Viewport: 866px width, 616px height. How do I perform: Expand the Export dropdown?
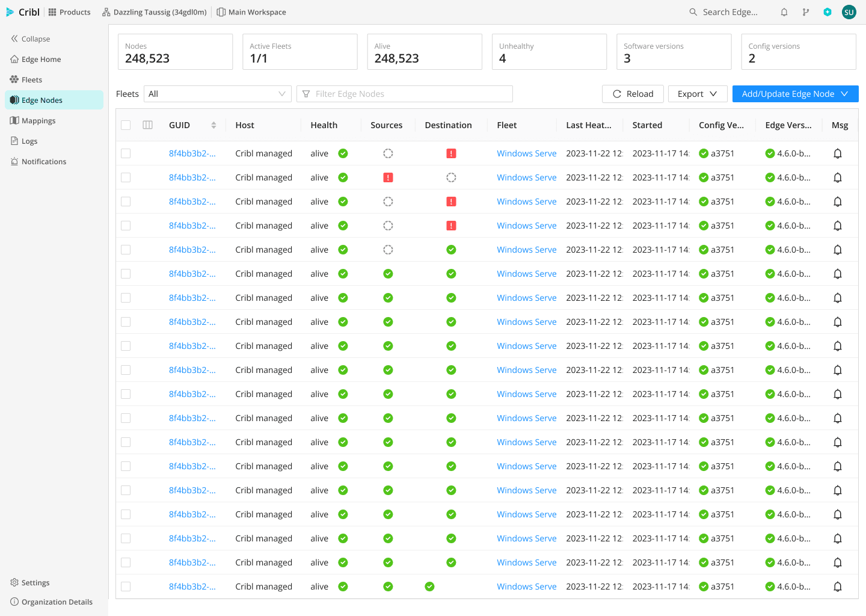pos(697,94)
